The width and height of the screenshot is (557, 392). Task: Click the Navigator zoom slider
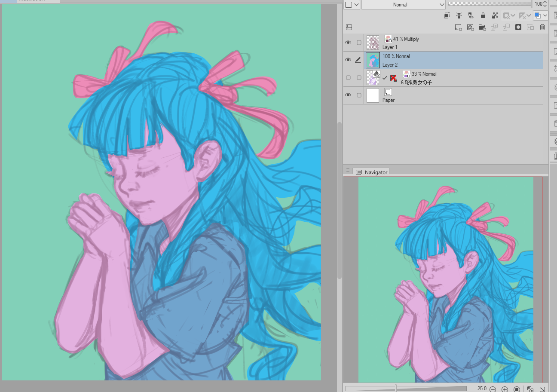(405, 389)
